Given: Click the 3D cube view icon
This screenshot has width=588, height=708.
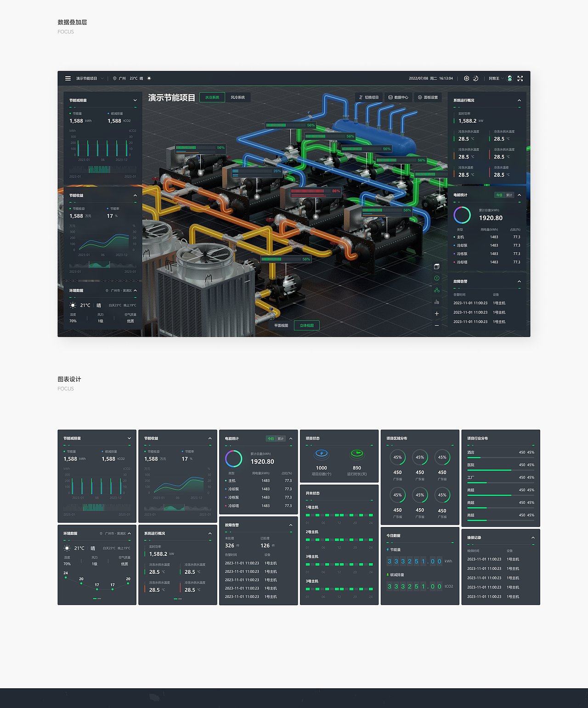Looking at the screenshot, I should click(437, 266).
